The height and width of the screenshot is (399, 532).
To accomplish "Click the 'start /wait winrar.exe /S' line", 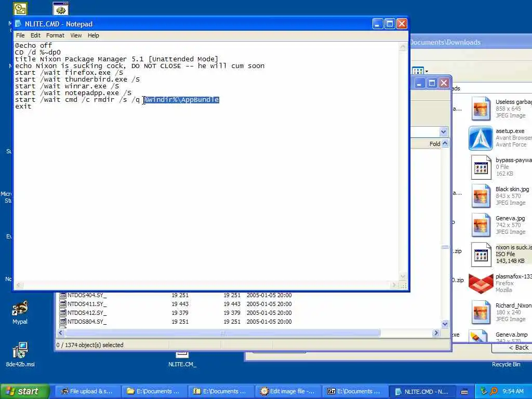I will (x=67, y=86).
